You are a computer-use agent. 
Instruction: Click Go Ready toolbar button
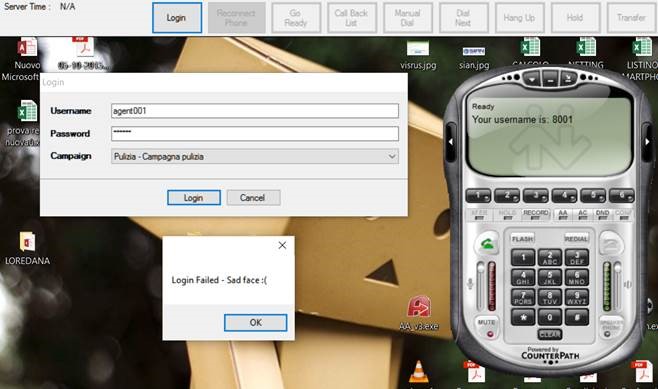(296, 18)
